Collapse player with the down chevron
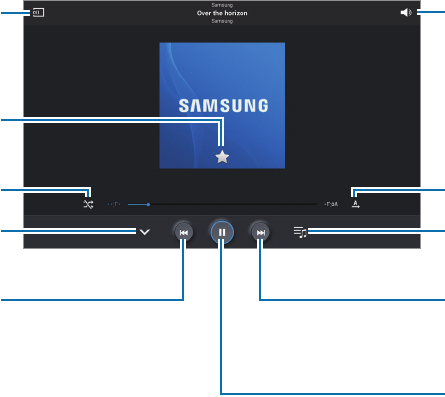Image resolution: width=445 pixels, height=397 pixels. click(x=145, y=232)
